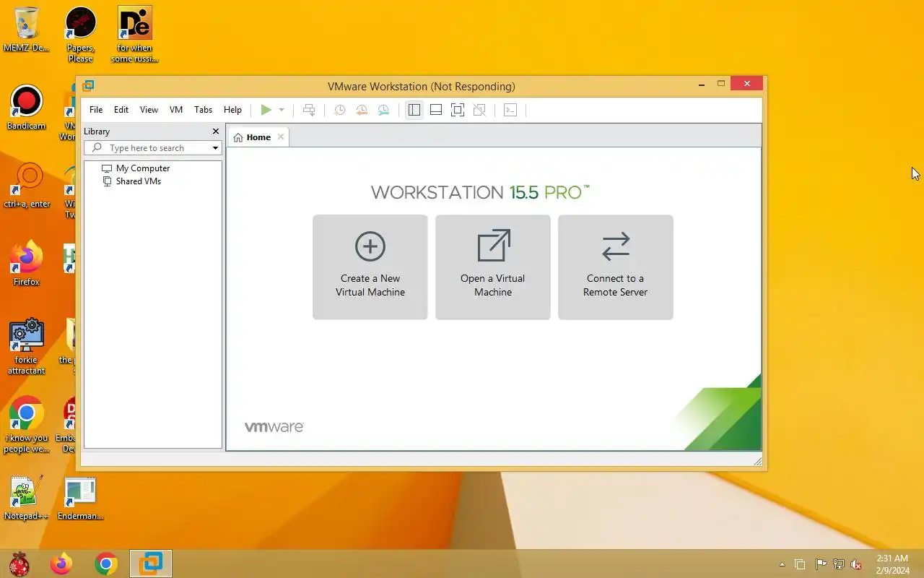924x578 pixels.
Task: Select the 'ctrl+a, enter' desktop shortcut
Action: pos(27,186)
